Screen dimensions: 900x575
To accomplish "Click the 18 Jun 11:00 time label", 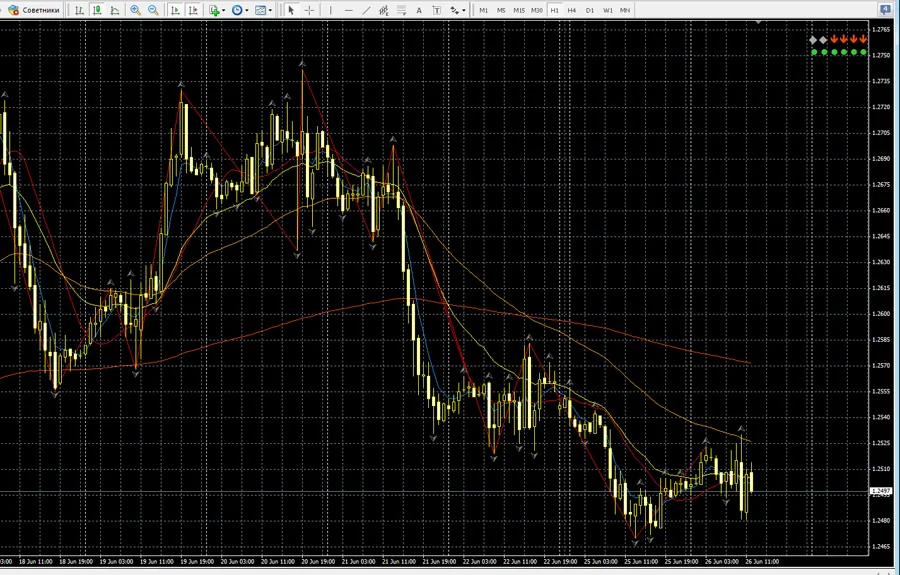I will tap(36, 561).
